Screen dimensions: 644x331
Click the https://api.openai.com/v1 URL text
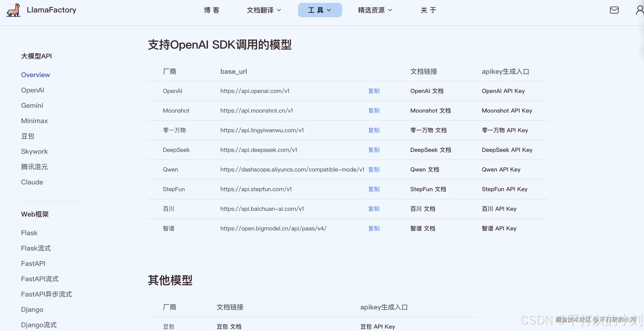[x=255, y=91]
